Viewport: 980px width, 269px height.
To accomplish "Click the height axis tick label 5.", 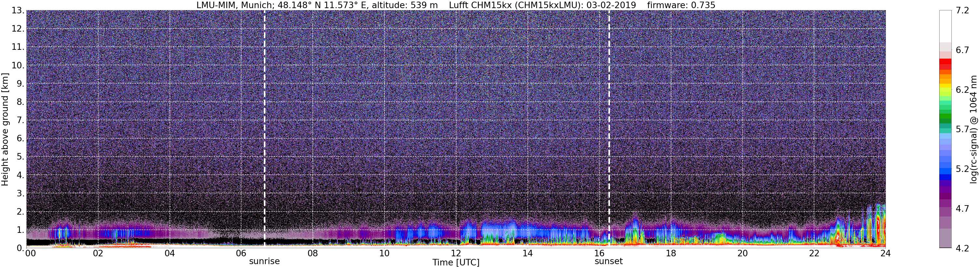I will tap(21, 157).
